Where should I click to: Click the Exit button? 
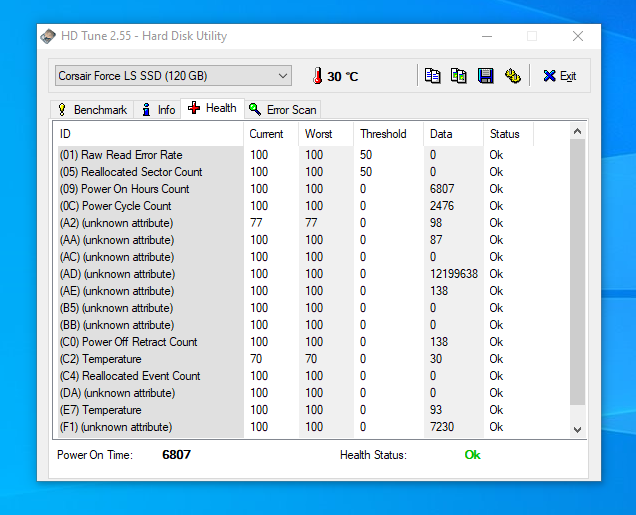[560, 76]
